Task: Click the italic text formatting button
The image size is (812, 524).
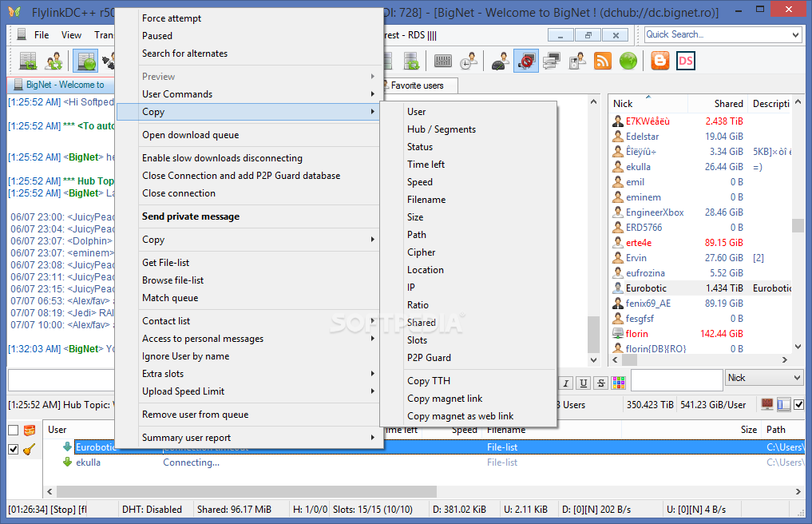Action: click(x=566, y=383)
